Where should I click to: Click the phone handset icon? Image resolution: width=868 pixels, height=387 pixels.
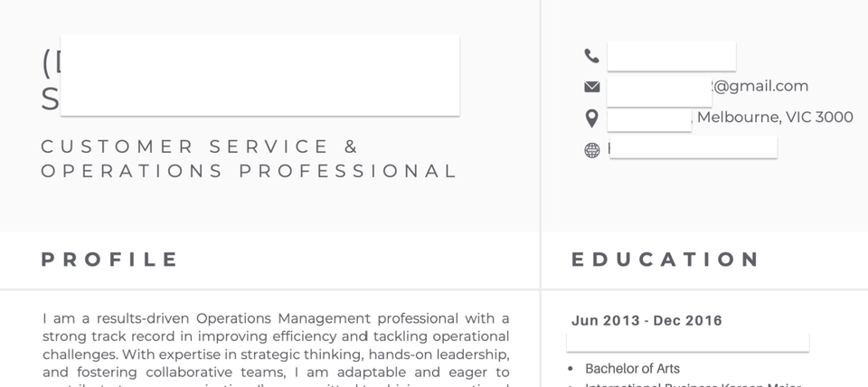(591, 56)
